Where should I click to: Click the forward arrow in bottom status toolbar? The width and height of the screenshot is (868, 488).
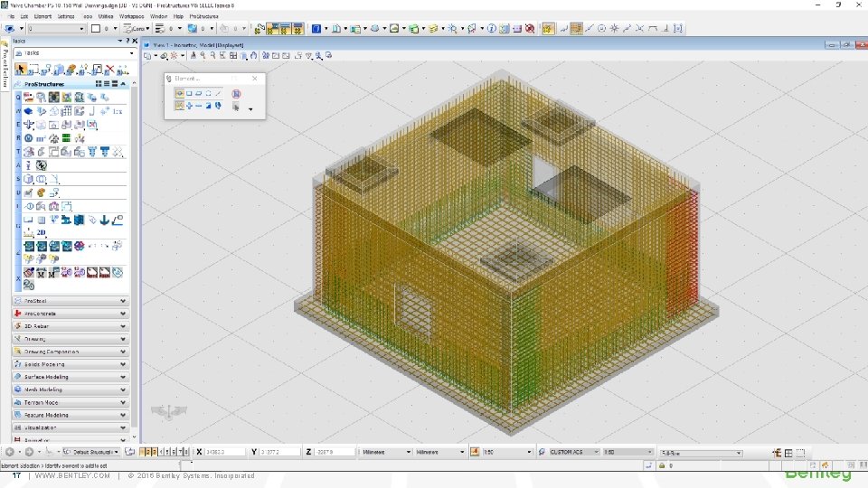click(29, 452)
